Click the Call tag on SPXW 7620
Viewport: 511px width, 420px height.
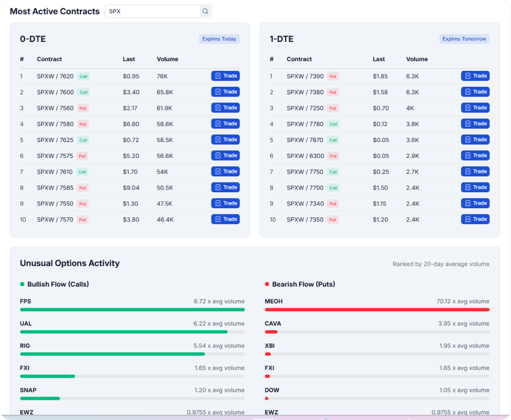[84, 76]
